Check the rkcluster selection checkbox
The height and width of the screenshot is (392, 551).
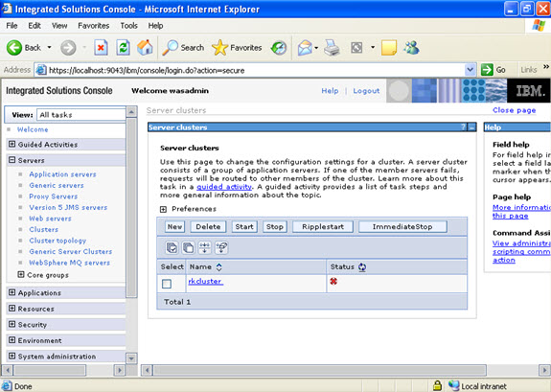[x=167, y=284]
